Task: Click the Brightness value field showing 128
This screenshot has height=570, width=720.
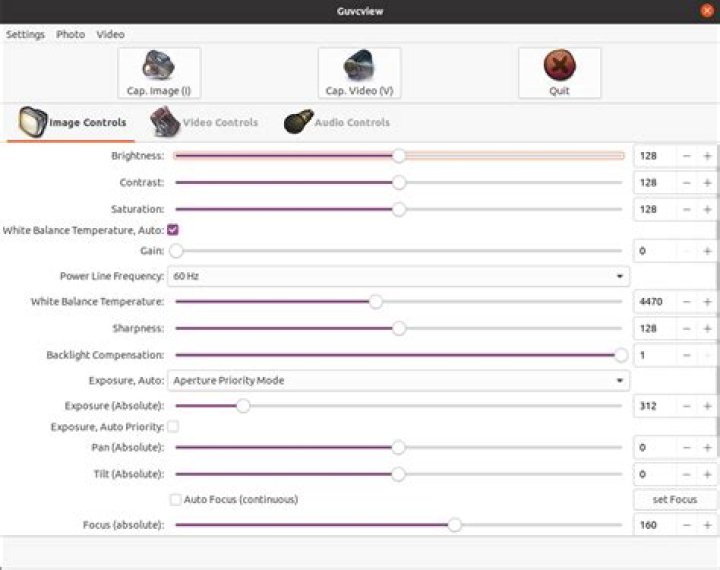Action: (x=655, y=156)
